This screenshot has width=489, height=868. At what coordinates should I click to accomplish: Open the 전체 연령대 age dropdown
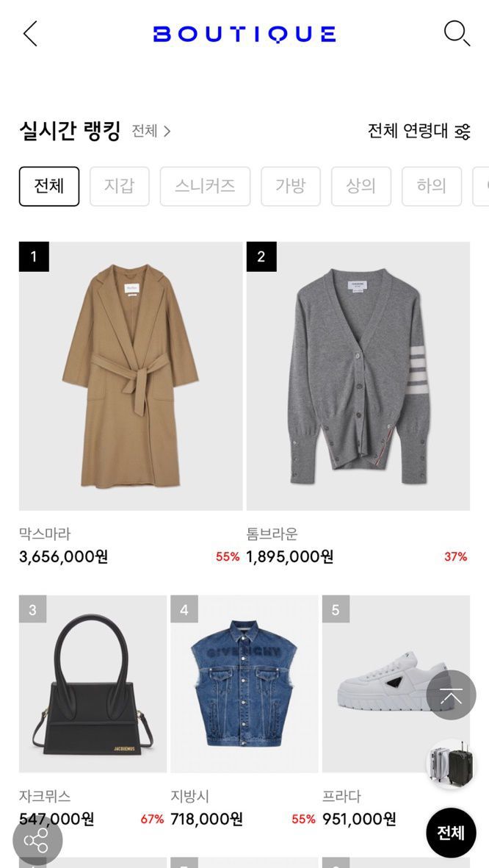point(407,132)
